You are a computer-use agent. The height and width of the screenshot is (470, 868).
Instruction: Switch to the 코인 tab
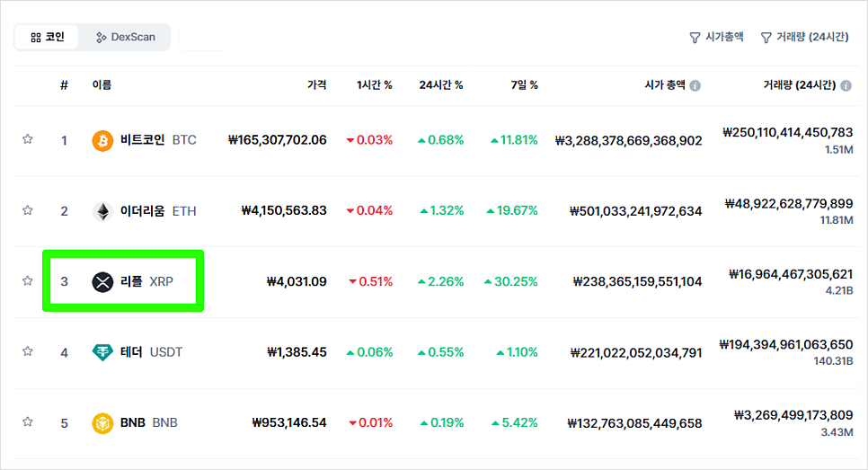[x=47, y=37]
